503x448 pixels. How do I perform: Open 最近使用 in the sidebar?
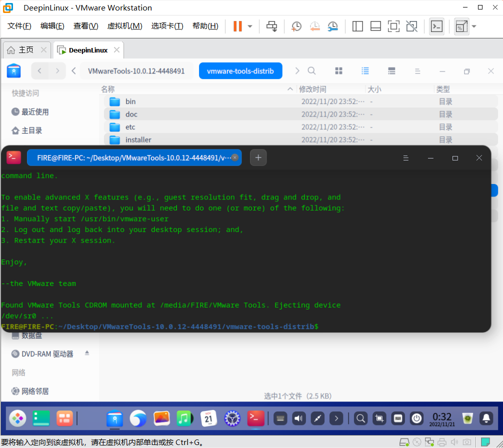pos(30,112)
